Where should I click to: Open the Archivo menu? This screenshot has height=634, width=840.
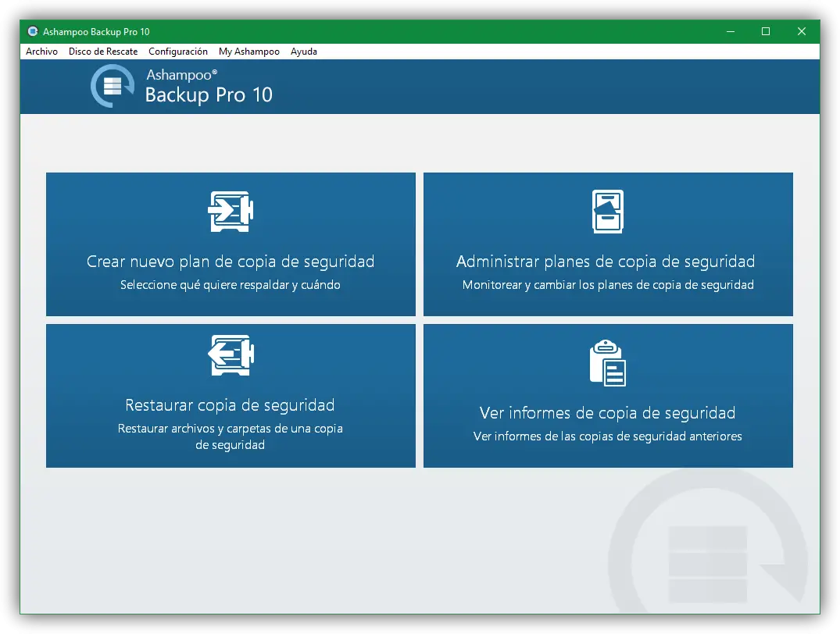[x=41, y=52]
